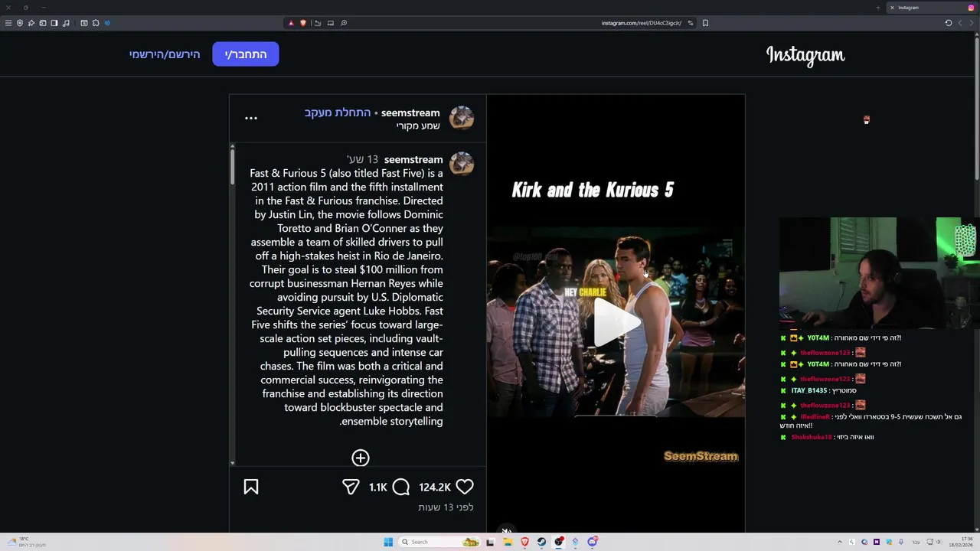Viewport: 980px width, 551px height.
Task: Open the taskbar clock and date
Action: [x=962, y=542]
